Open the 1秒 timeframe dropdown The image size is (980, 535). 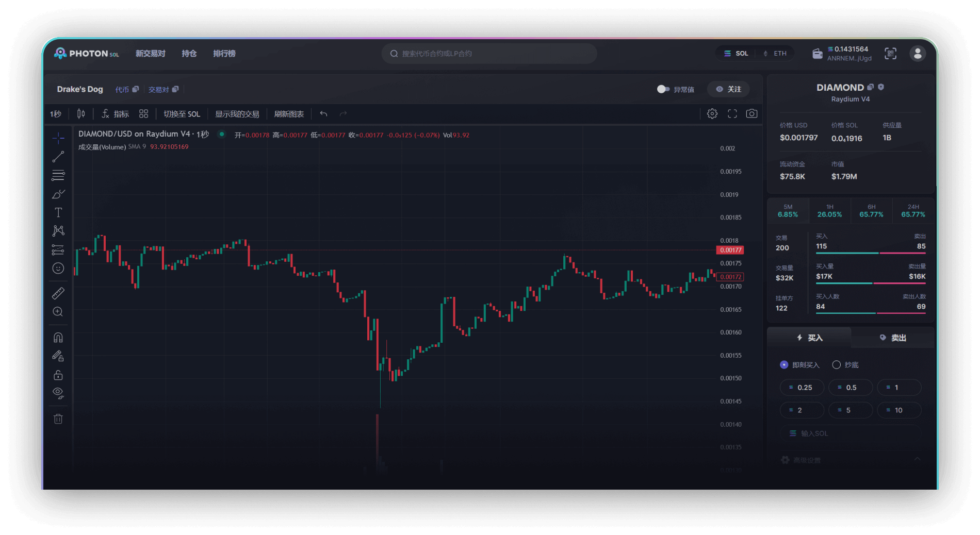[56, 114]
